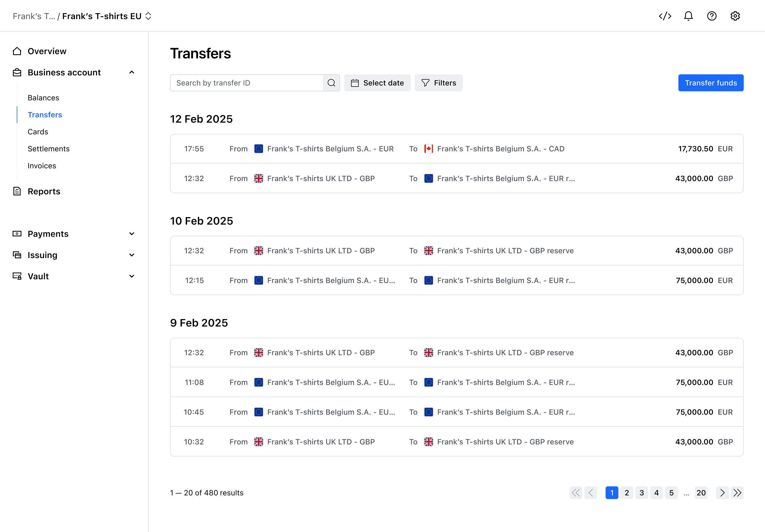The width and height of the screenshot is (765, 532).
Task: Go to the first page arrow
Action: coord(576,493)
